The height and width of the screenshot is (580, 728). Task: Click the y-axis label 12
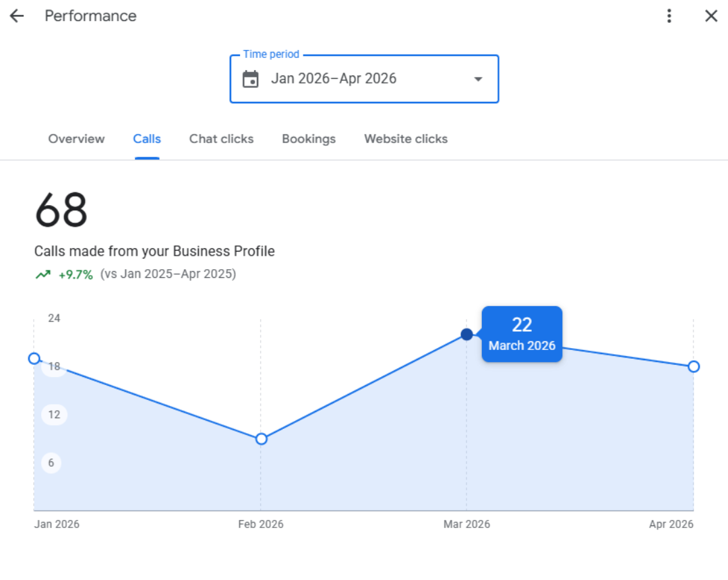(55, 415)
